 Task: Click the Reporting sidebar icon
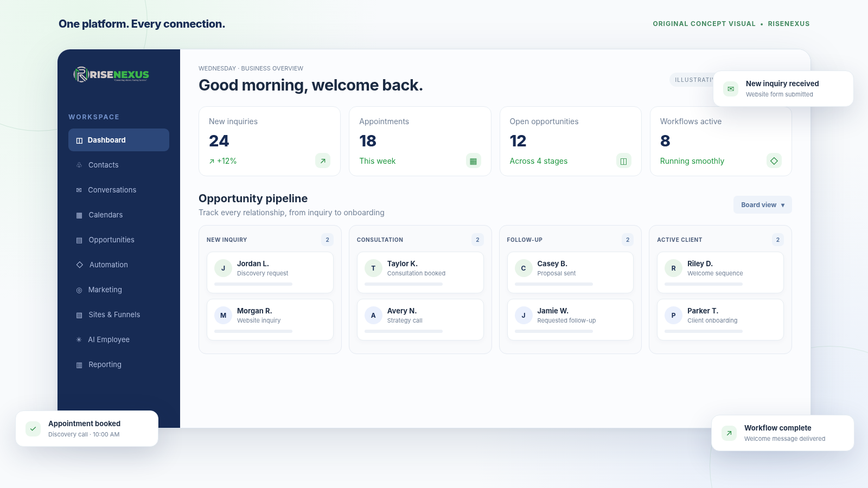[x=79, y=365]
